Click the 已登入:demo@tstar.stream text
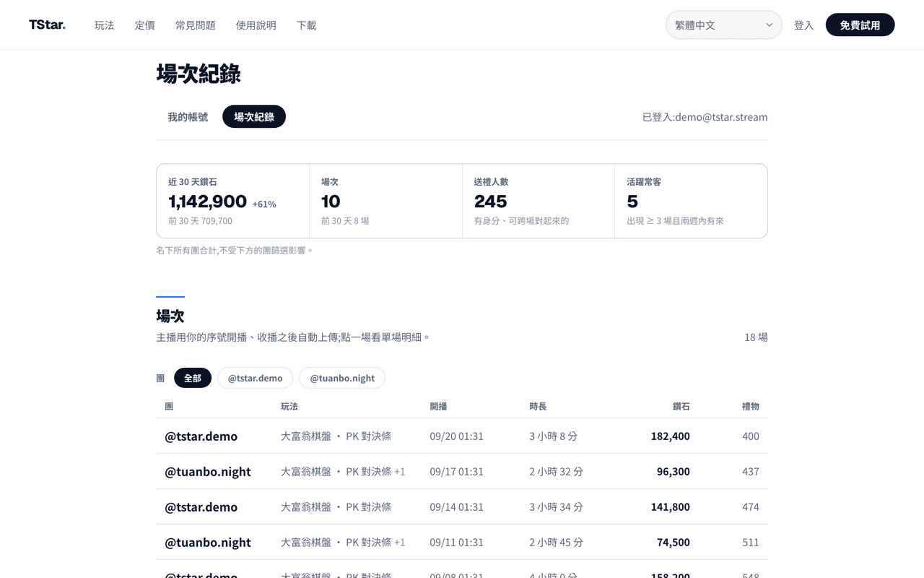Viewport: 924px width, 578px height. 705,116
